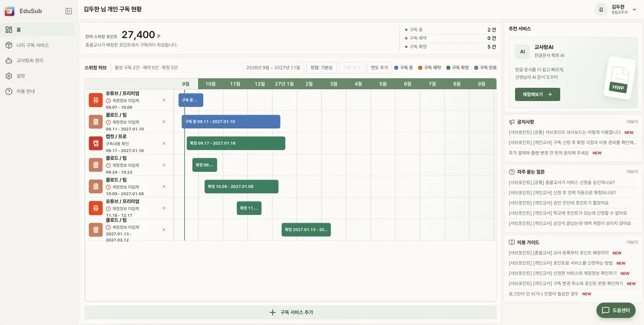This screenshot has width=644, height=325.
Task: Click the AI badge icon in 교사랑AI card
Action: tap(522, 52)
